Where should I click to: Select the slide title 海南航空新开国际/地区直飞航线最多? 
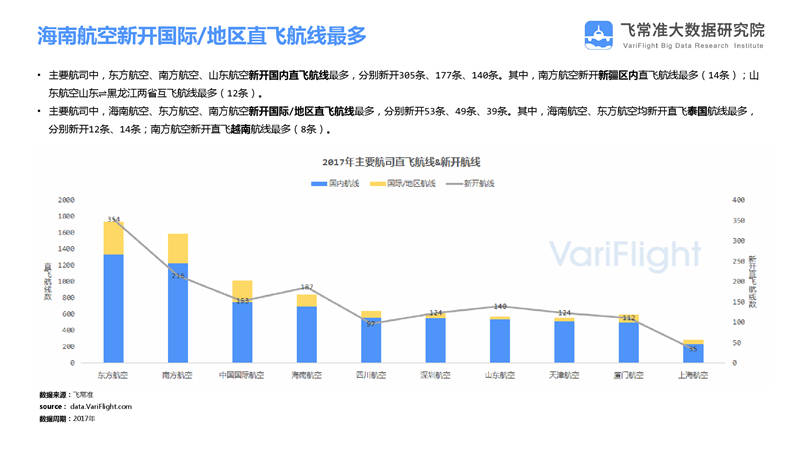(x=202, y=36)
